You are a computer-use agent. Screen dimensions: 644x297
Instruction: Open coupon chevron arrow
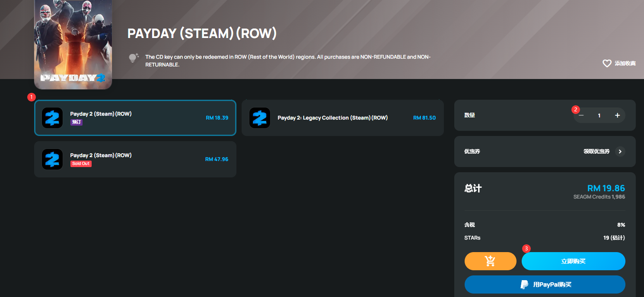pyautogui.click(x=620, y=152)
